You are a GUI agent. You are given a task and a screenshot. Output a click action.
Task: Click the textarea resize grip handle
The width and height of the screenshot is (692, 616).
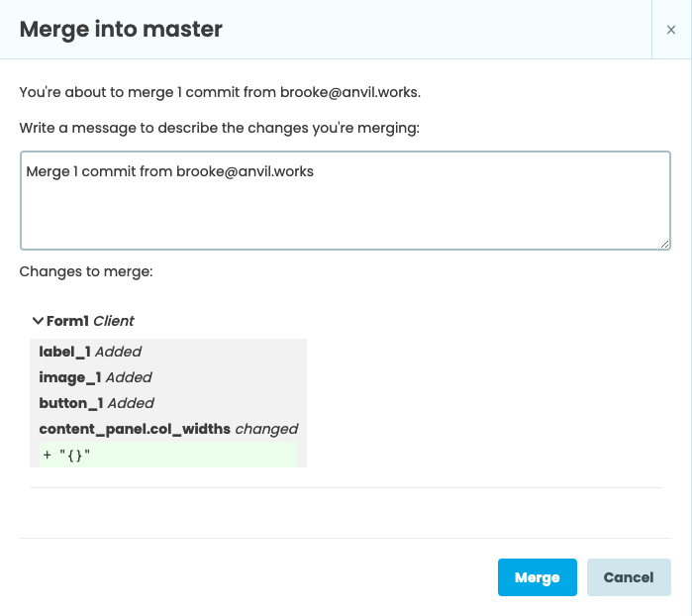664,244
